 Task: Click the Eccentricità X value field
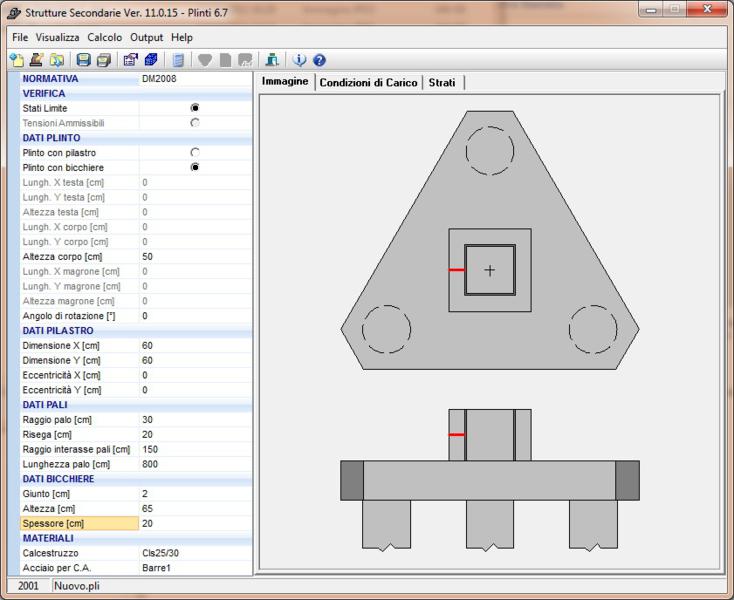click(x=195, y=375)
